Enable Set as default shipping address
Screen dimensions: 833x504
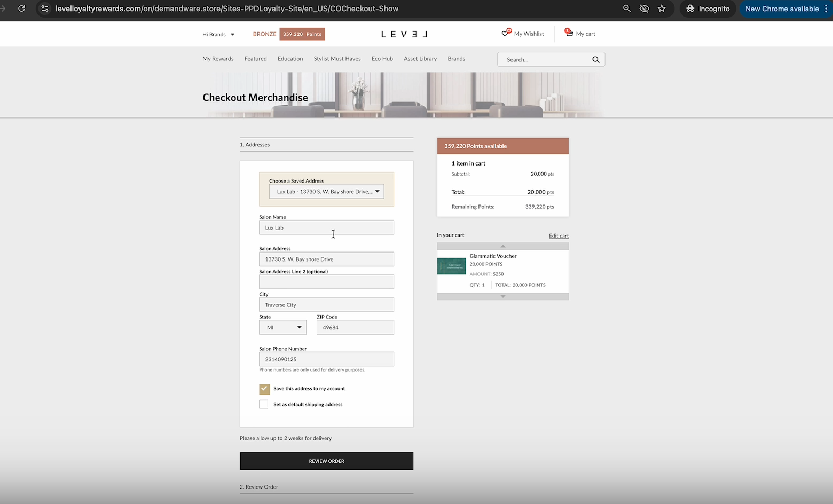point(264,404)
